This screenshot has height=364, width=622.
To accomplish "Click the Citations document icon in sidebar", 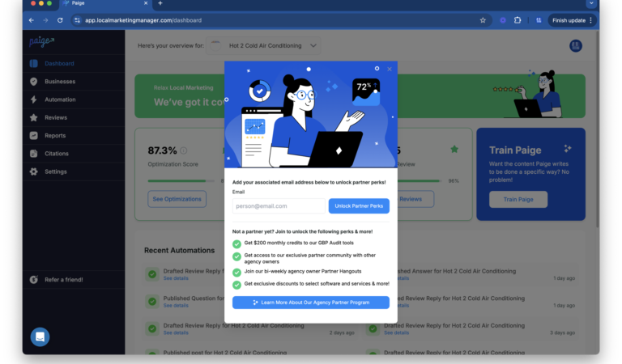I will (x=34, y=154).
